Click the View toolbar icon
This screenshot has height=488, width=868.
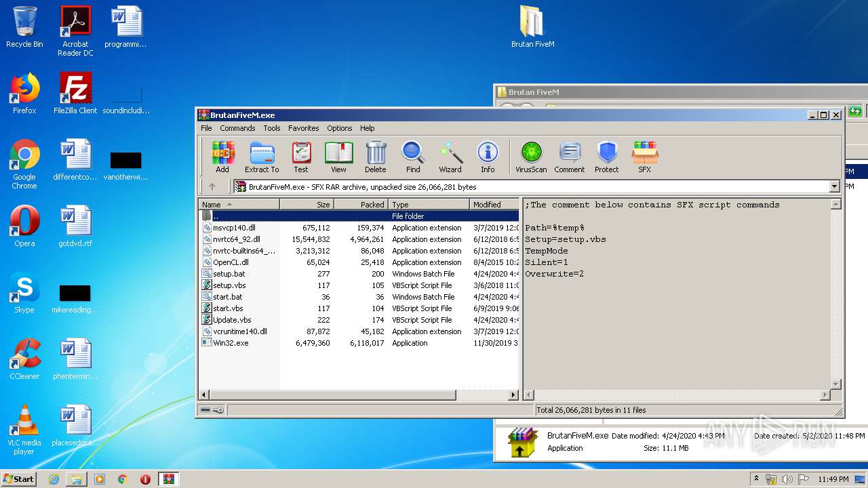click(338, 157)
